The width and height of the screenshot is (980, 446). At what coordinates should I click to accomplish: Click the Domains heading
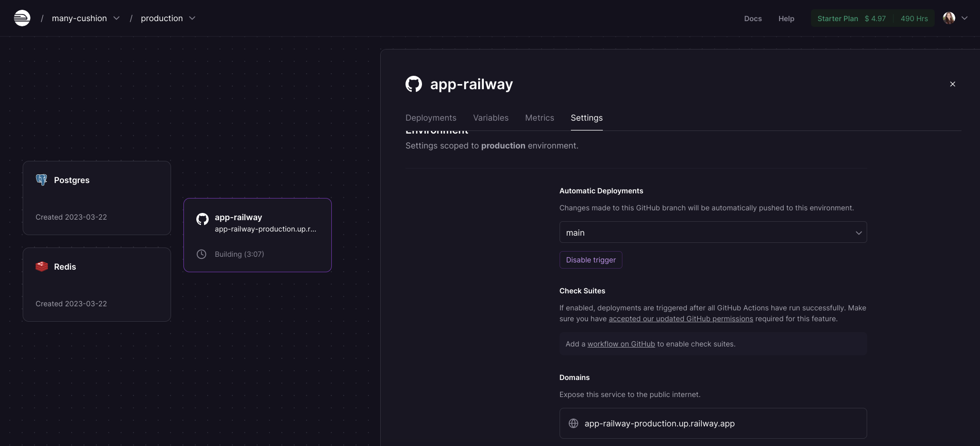click(x=575, y=377)
